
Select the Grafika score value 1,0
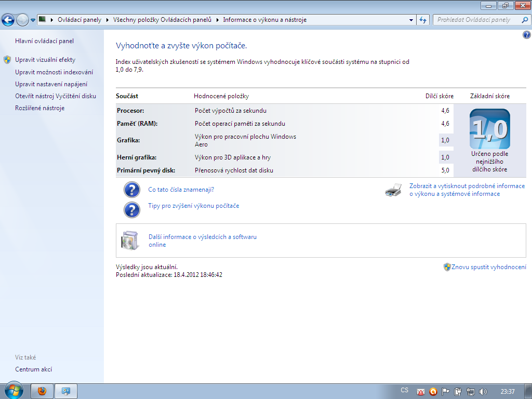(x=445, y=140)
